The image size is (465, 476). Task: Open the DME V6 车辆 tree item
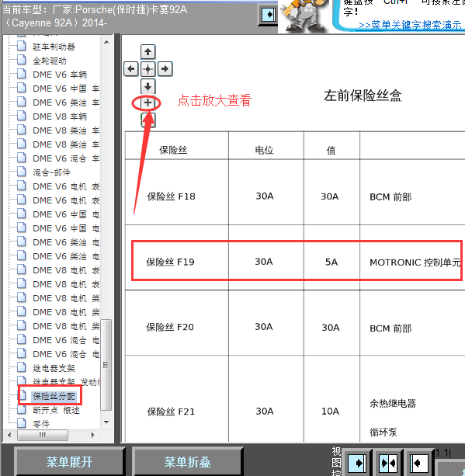coord(60,75)
